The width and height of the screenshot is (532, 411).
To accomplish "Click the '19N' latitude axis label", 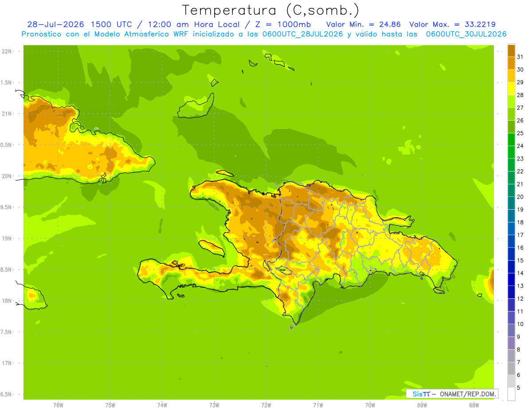I will coord(7,239).
